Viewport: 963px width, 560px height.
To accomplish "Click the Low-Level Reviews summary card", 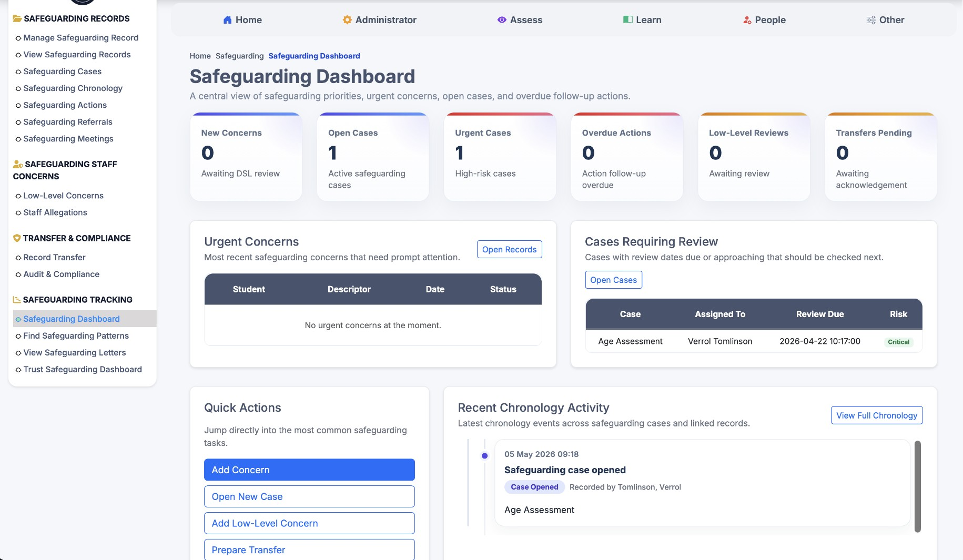I will coord(754,157).
